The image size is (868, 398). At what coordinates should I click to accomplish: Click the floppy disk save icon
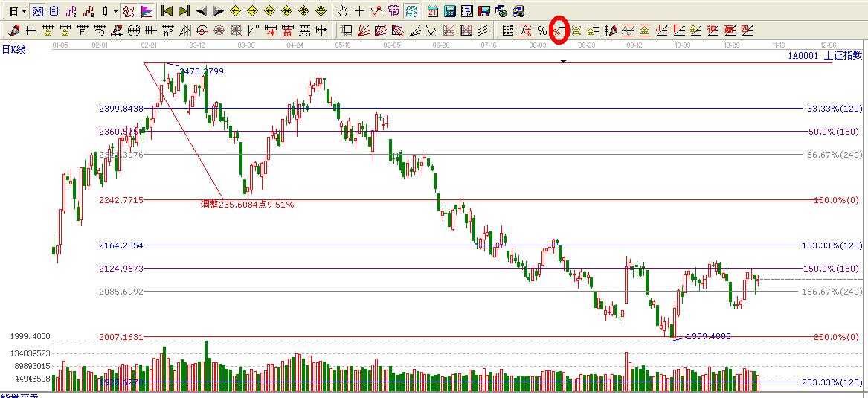coord(483,11)
